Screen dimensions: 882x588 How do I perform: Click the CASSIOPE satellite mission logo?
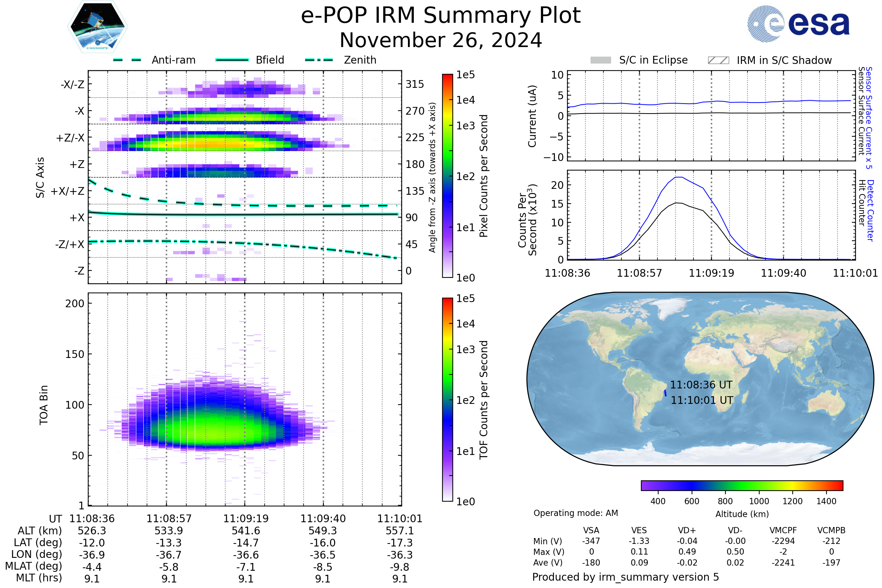(x=97, y=27)
